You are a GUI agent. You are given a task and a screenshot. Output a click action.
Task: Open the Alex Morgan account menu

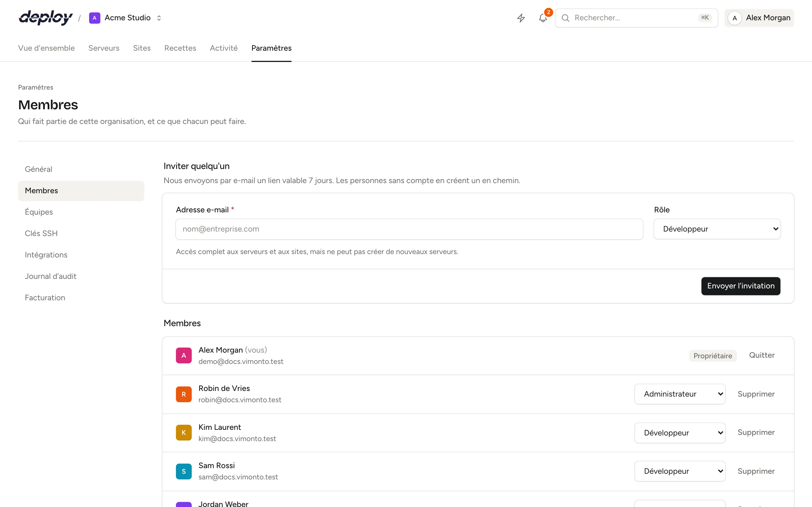(759, 18)
